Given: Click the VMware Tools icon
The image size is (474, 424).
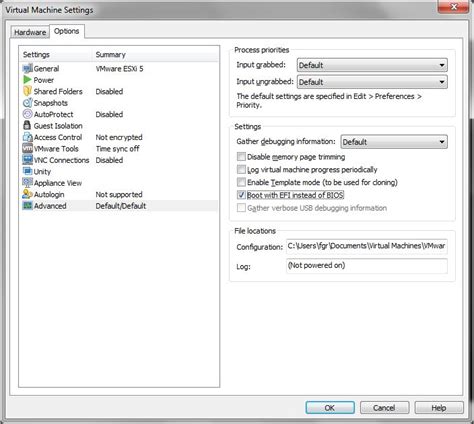Looking at the screenshot, I should (x=27, y=148).
